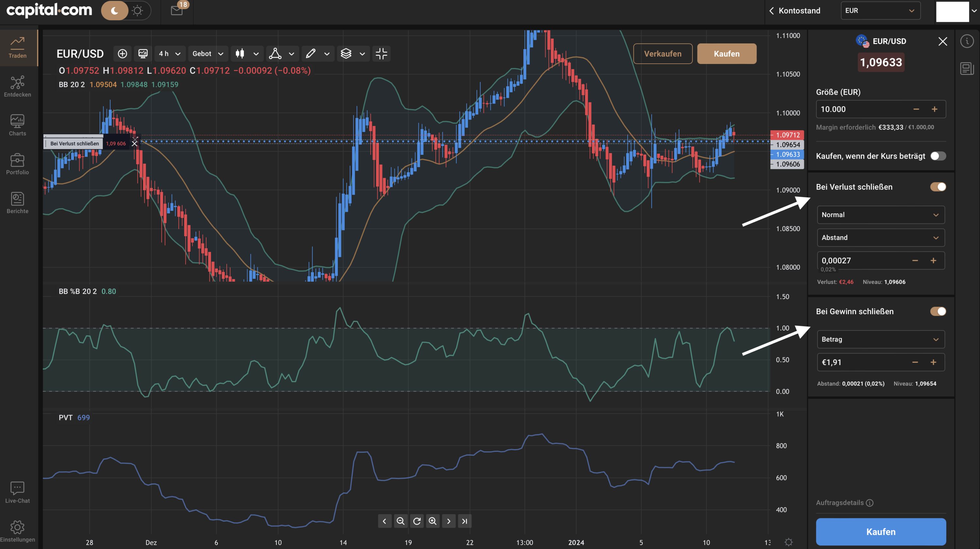
Task: Disable the Bei Gewinn schließen switch
Action: (x=938, y=311)
